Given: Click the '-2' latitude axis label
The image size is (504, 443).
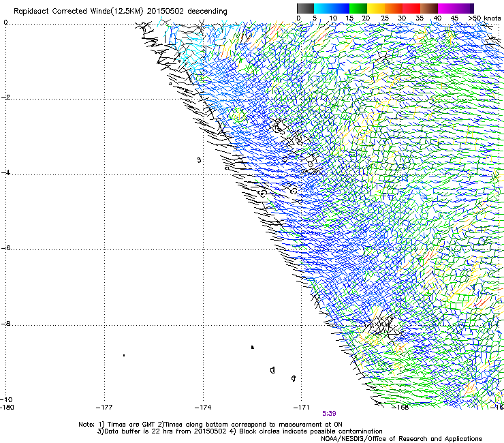Looking at the screenshot, I should tap(5, 97).
